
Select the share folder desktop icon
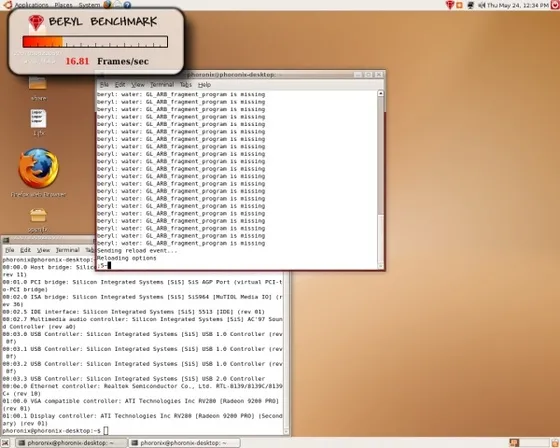pos(38,88)
